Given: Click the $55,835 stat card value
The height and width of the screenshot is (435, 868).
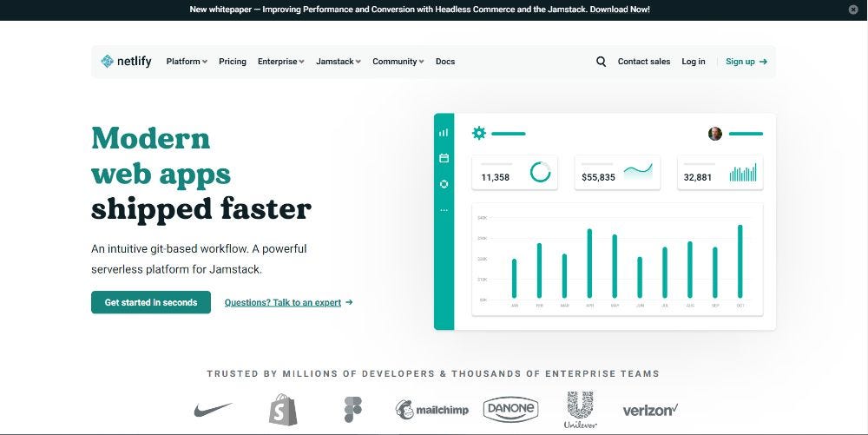Looking at the screenshot, I should (x=598, y=178).
